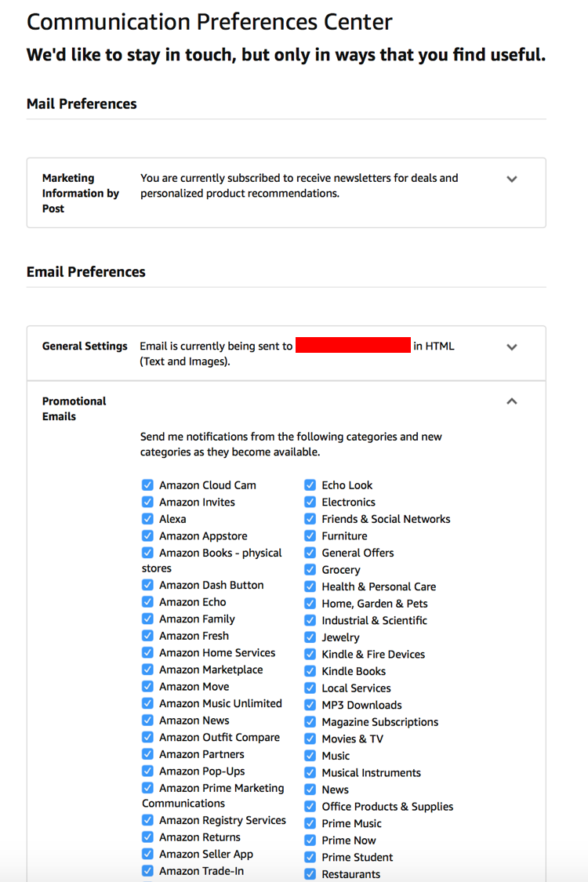The height and width of the screenshot is (882, 588).
Task: Collapse the Promotional Emails section
Action: (x=511, y=401)
